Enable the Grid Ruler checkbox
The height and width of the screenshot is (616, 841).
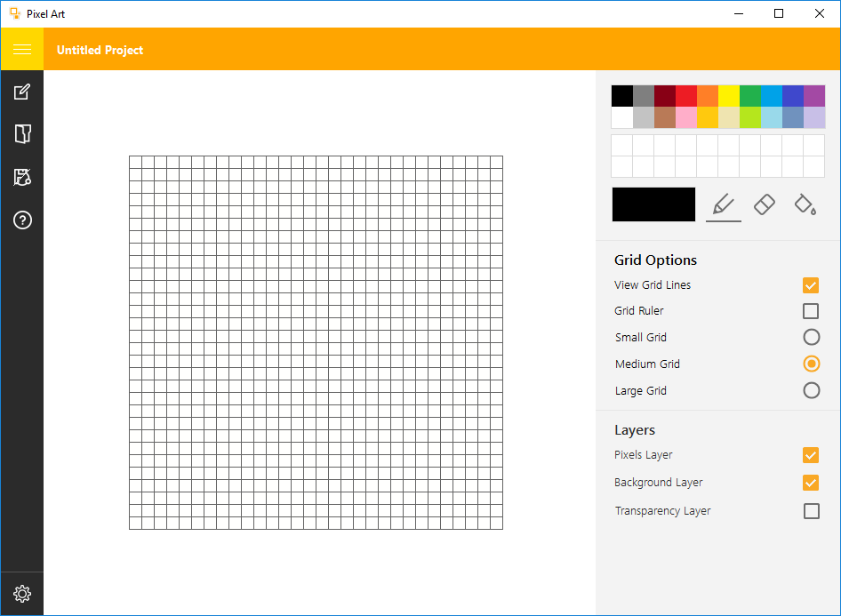point(811,311)
